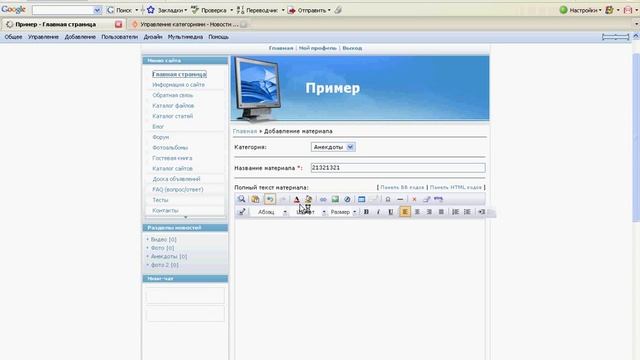Open Настройки settings in Google toolbar
This screenshot has height=360, width=640.
(580, 10)
